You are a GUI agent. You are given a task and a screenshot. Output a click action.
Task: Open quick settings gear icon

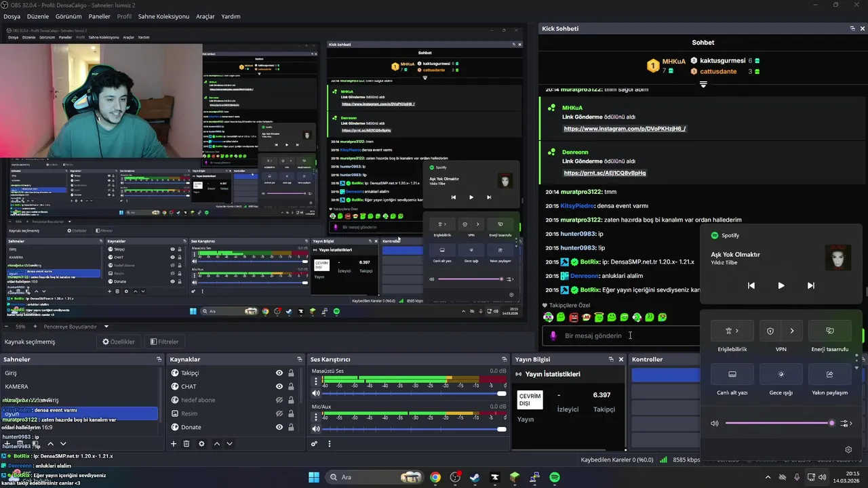click(x=848, y=449)
